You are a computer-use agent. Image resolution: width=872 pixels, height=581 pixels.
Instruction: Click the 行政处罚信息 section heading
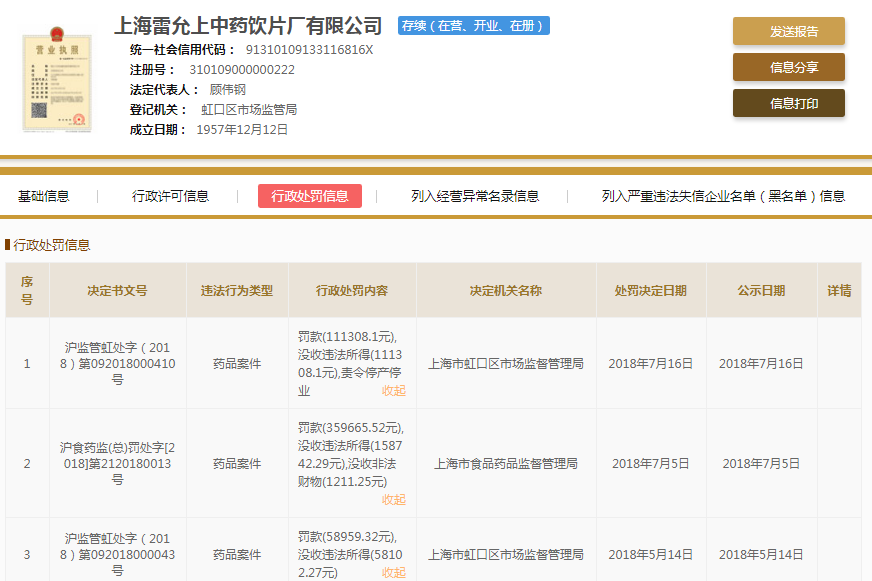pos(52,245)
